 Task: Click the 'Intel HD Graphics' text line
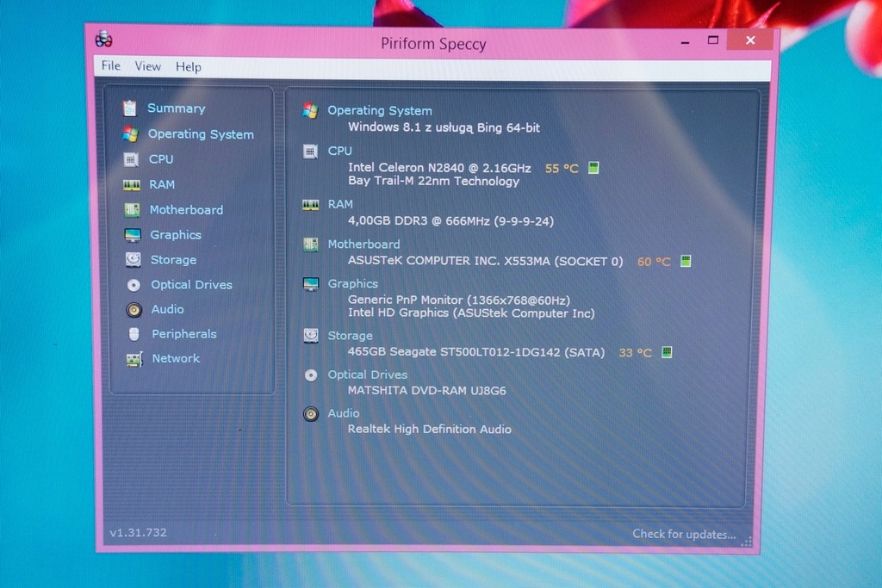click(x=471, y=313)
